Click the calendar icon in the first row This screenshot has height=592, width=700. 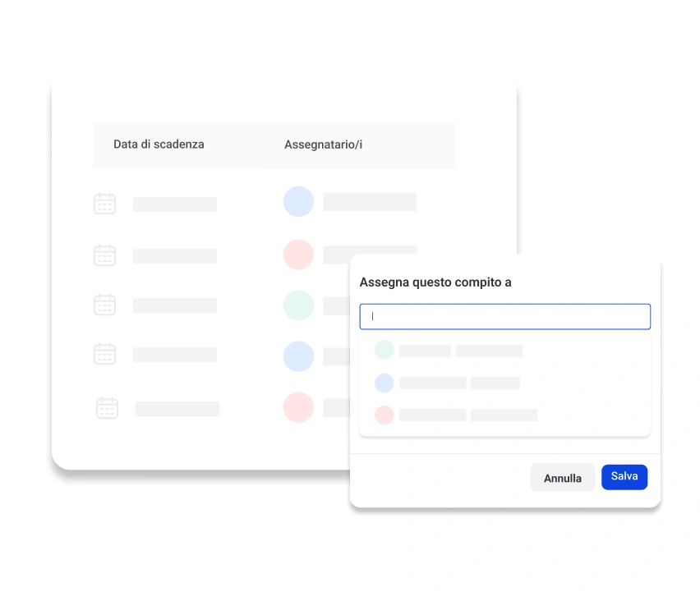click(104, 204)
